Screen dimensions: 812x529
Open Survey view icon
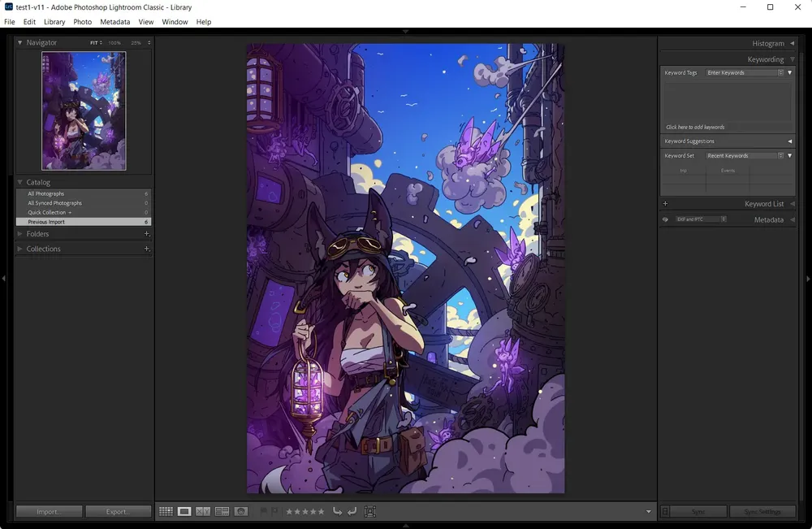point(222,511)
